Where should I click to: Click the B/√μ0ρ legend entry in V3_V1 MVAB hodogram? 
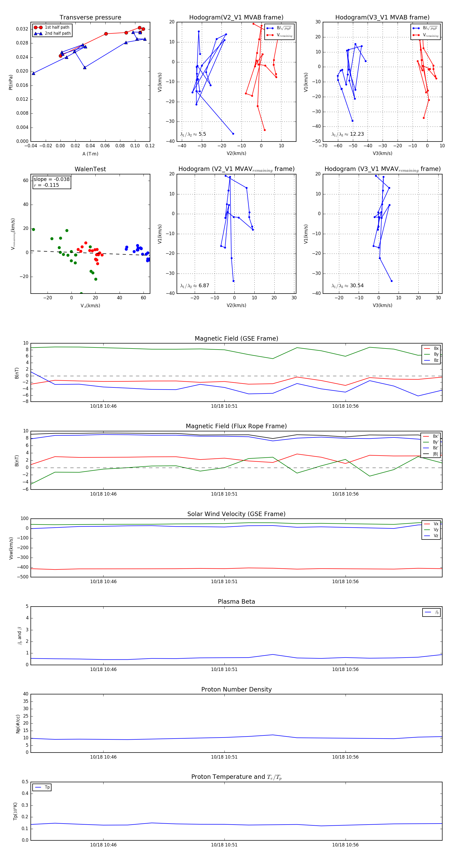[x=425, y=28]
